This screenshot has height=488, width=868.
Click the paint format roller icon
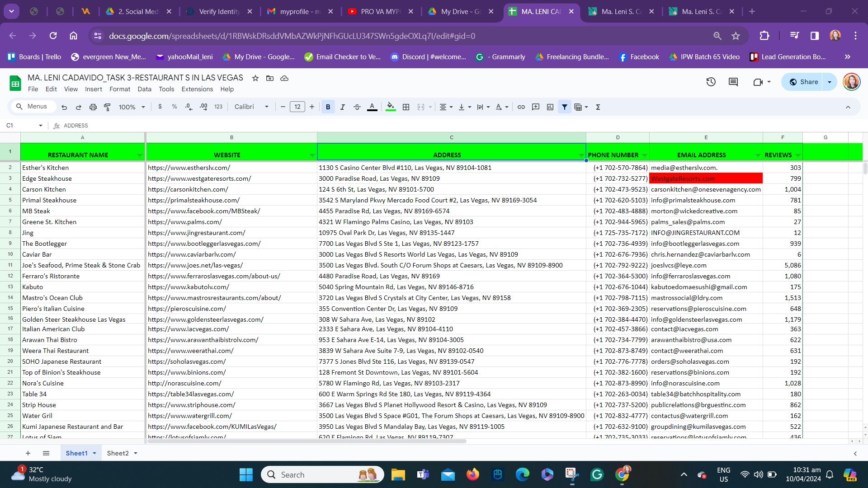point(107,107)
